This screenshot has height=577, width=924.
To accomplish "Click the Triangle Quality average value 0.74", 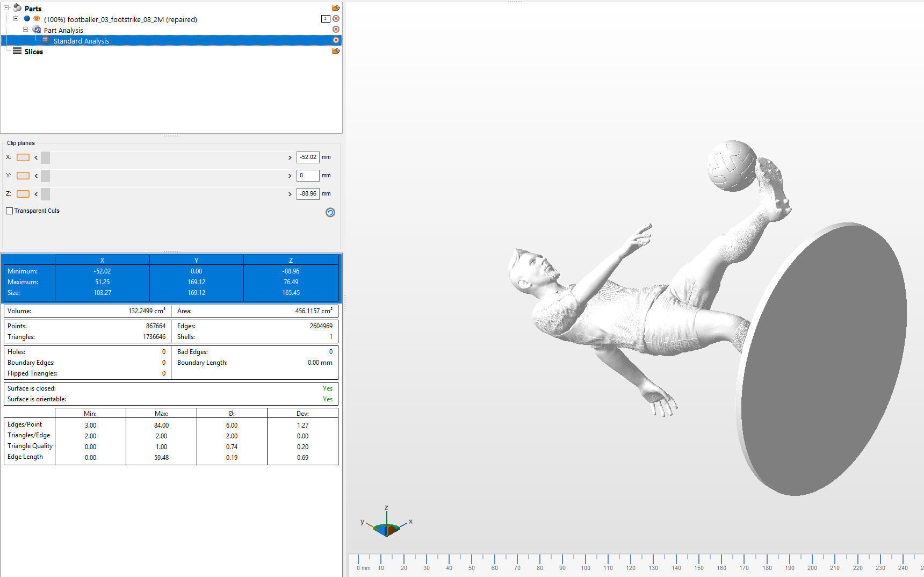I will [x=232, y=446].
